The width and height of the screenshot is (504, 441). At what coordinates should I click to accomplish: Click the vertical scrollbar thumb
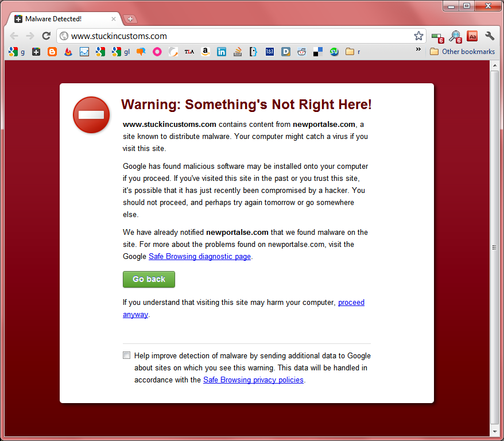pyautogui.click(x=494, y=247)
